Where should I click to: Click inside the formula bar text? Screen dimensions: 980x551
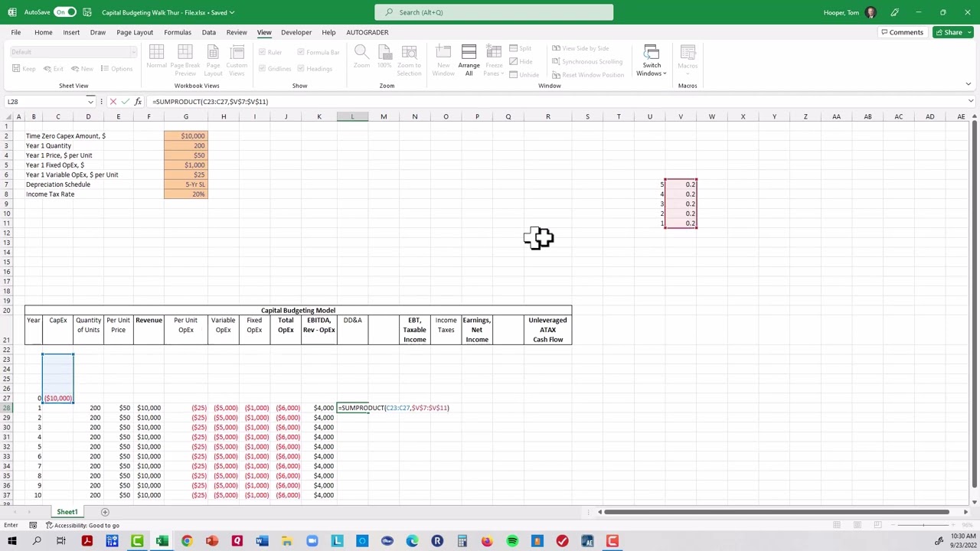click(210, 102)
